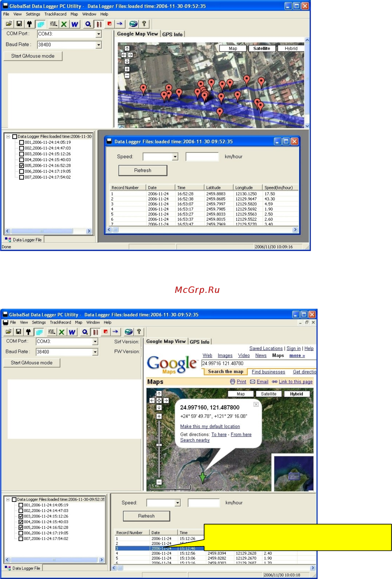
Task: Open Map menu in lower window
Action: pyautogui.click(x=78, y=322)
